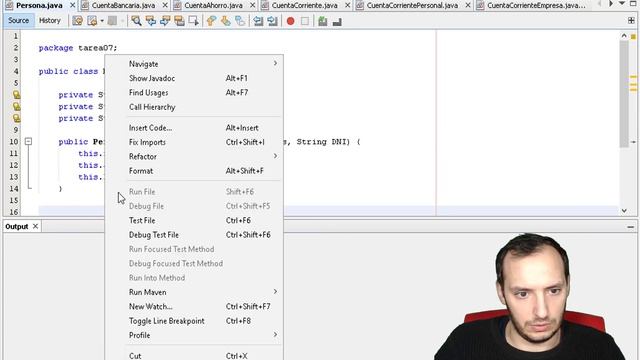Screen dimensions: 640x360
Task: Click the hint bulb icon on line 6
Action: [x=16, y=95]
